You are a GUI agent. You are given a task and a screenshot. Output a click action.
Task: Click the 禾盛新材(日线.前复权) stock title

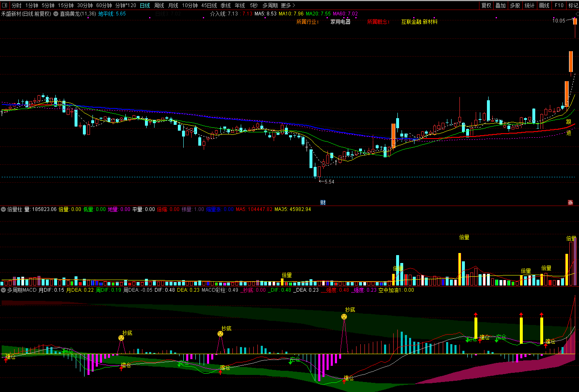point(26,14)
